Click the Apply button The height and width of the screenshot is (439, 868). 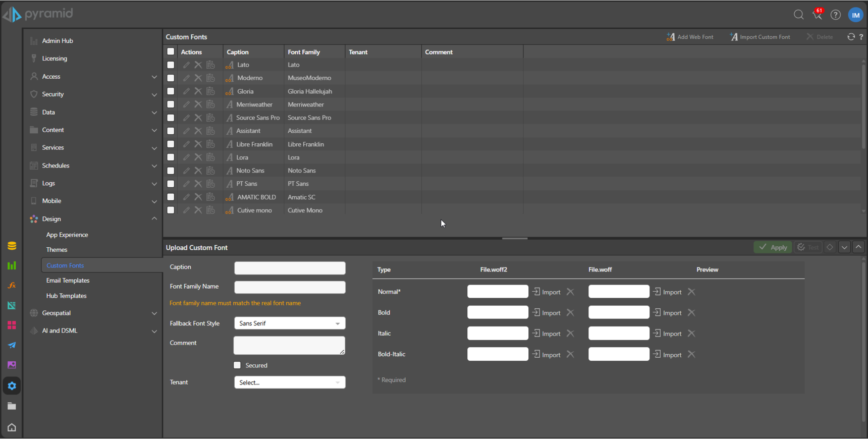(773, 247)
